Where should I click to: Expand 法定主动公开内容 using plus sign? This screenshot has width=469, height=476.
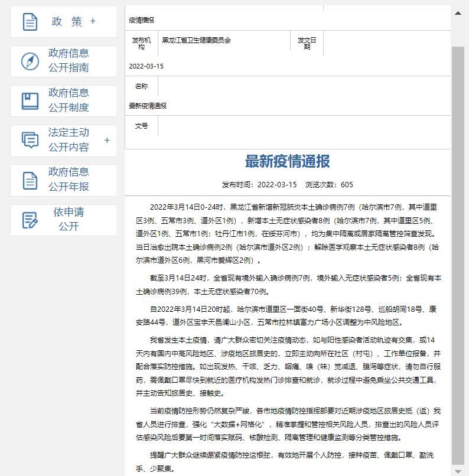(107, 140)
